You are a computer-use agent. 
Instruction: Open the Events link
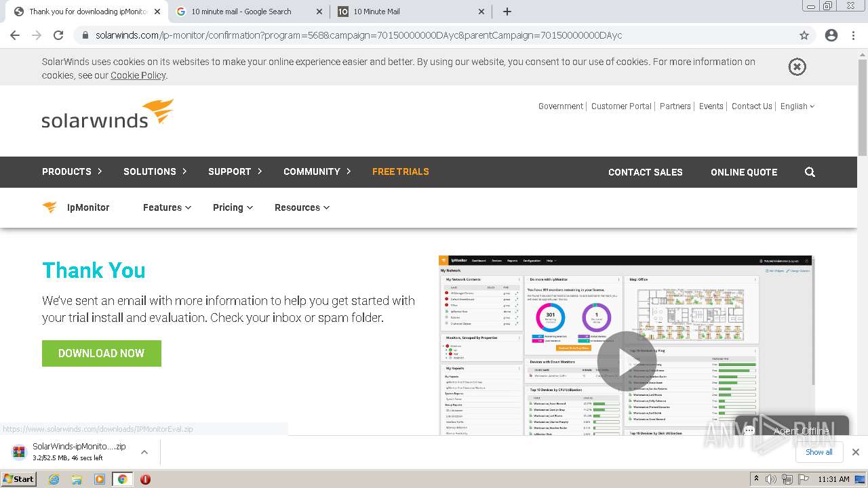(x=711, y=106)
